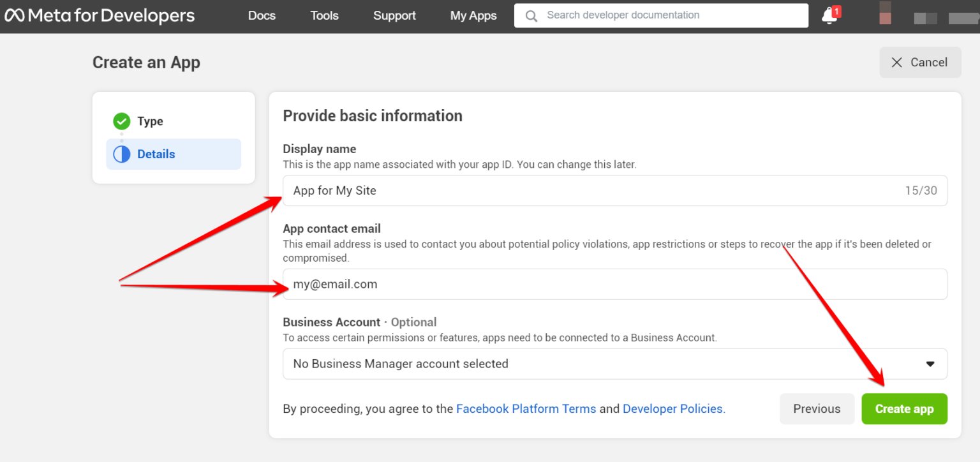Open the user profile avatar
This screenshot has height=462, width=980.
(885, 13)
